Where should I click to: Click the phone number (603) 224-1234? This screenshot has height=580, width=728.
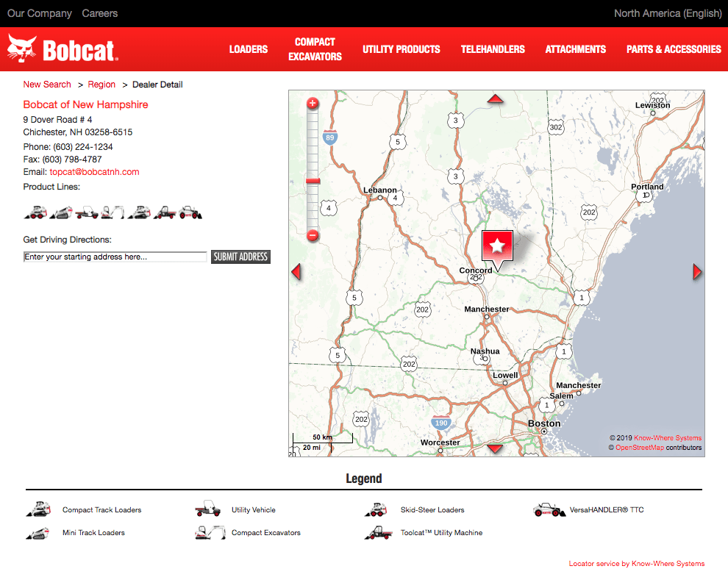(x=82, y=146)
